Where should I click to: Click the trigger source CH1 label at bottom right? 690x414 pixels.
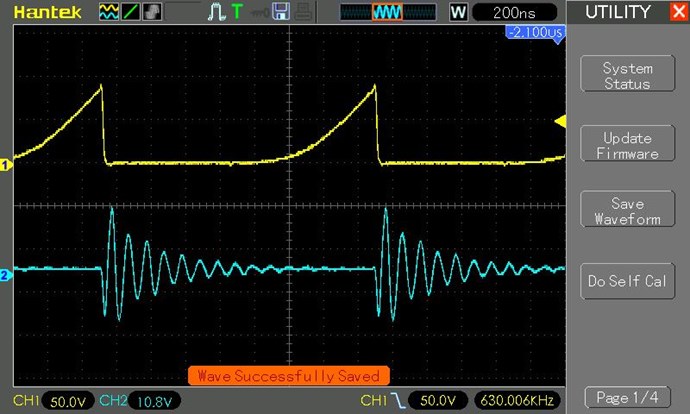pyautogui.click(x=374, y=400)
